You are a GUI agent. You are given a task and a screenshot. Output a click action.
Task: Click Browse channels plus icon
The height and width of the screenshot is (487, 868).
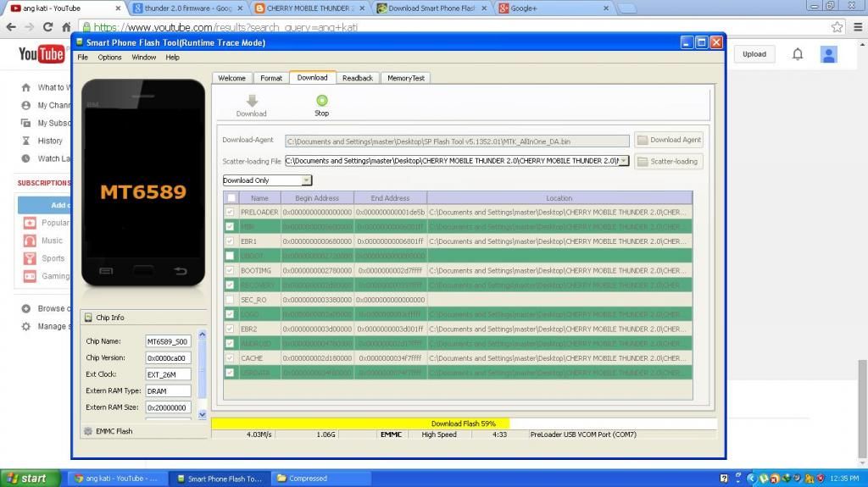click(26, 308)
